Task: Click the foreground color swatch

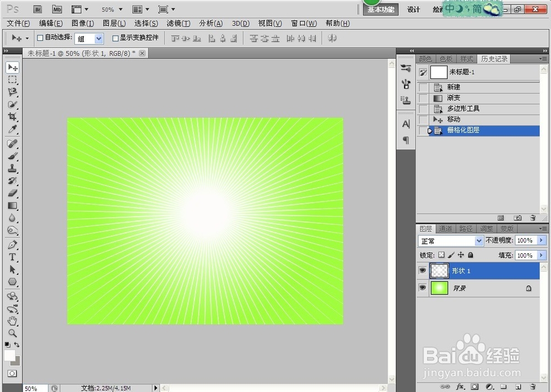Action: coord(9,355)
